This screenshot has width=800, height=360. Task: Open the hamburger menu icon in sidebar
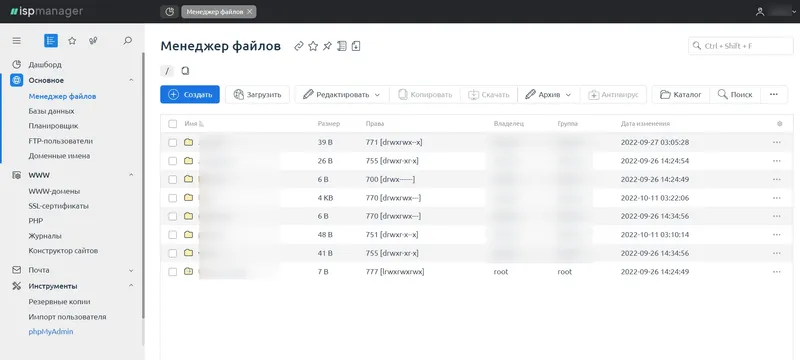point(17,41)
